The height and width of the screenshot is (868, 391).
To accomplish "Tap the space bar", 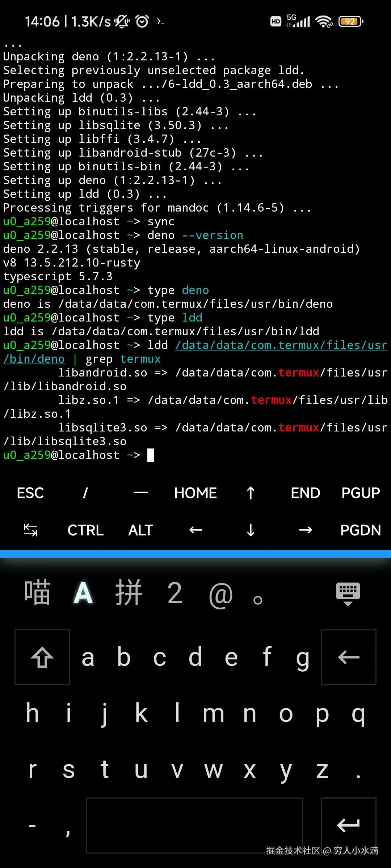I will click(194, 825).
